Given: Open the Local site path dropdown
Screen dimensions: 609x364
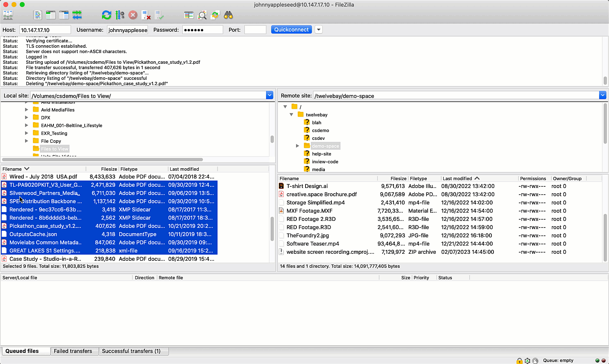Looking at the screenshot, I should pyautogui.click(x=270, y=95).
